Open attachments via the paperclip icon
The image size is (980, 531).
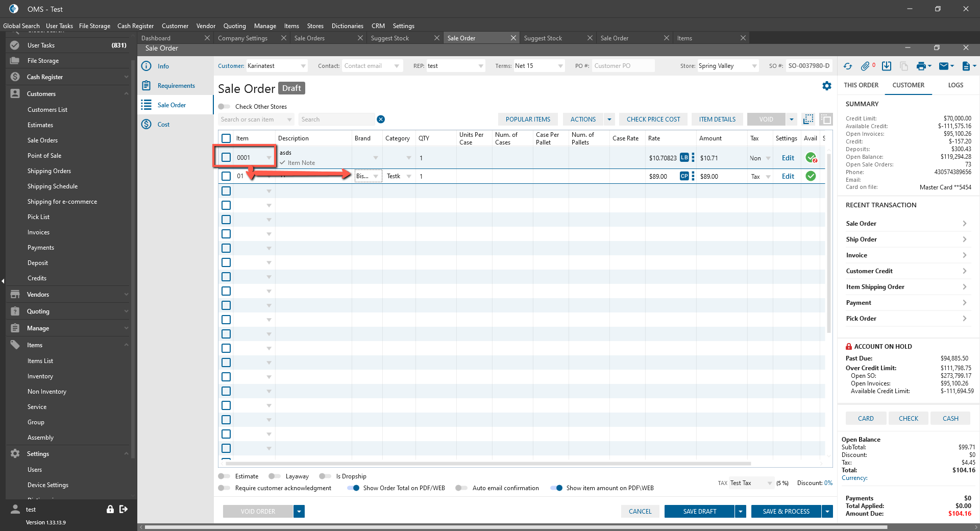click(865, 66)
